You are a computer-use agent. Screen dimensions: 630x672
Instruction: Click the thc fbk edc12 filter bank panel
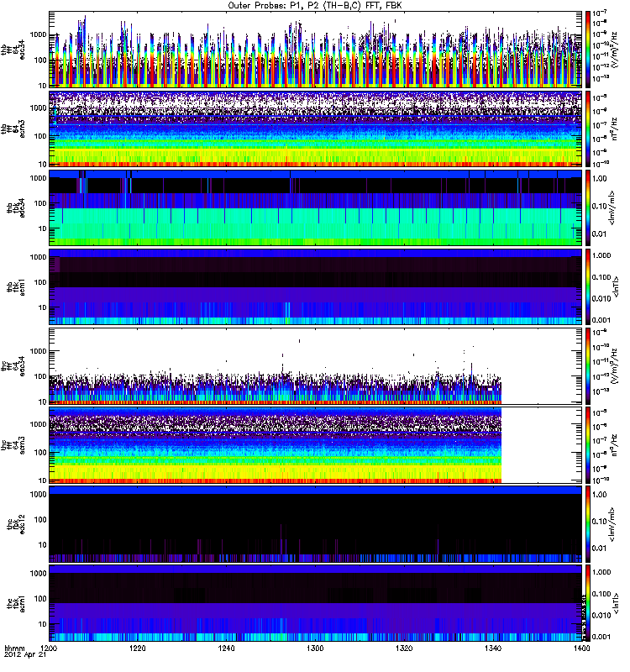pyautogui.click(x=316, y=523)
